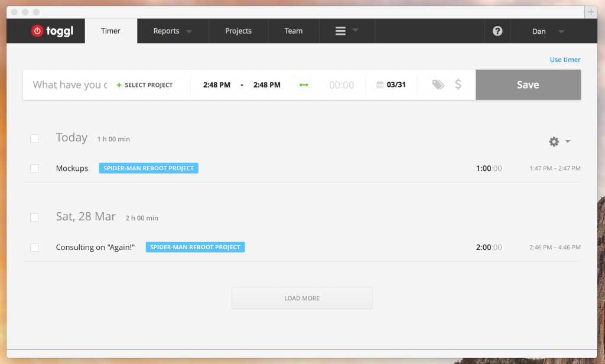
Task: Click the settings gear icon
Action: (554, 142)
